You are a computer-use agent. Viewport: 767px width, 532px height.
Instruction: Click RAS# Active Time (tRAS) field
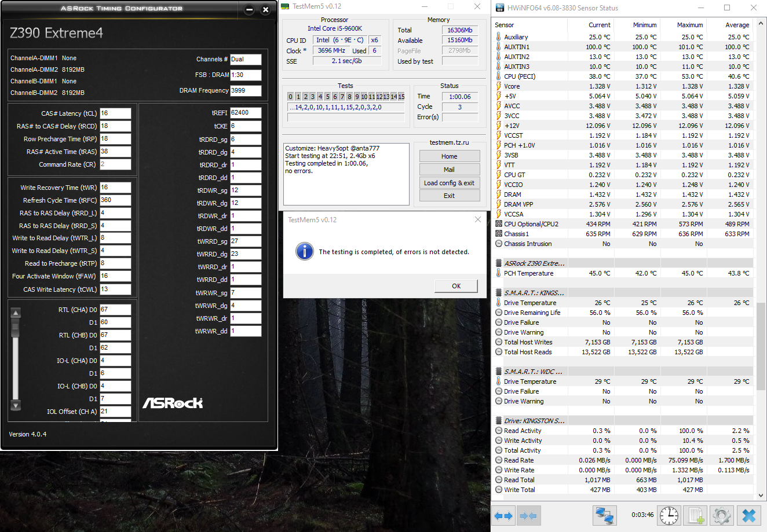tap(115, 152)
